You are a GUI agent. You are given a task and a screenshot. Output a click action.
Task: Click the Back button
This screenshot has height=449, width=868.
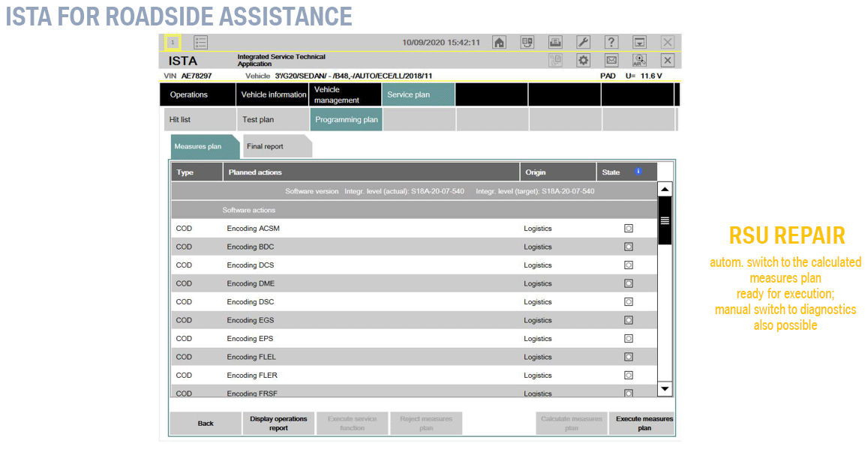click(206, 424)
